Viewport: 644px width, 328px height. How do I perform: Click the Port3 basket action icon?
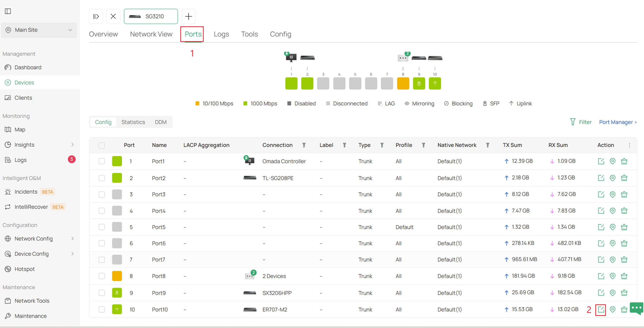tap(624, 194)
